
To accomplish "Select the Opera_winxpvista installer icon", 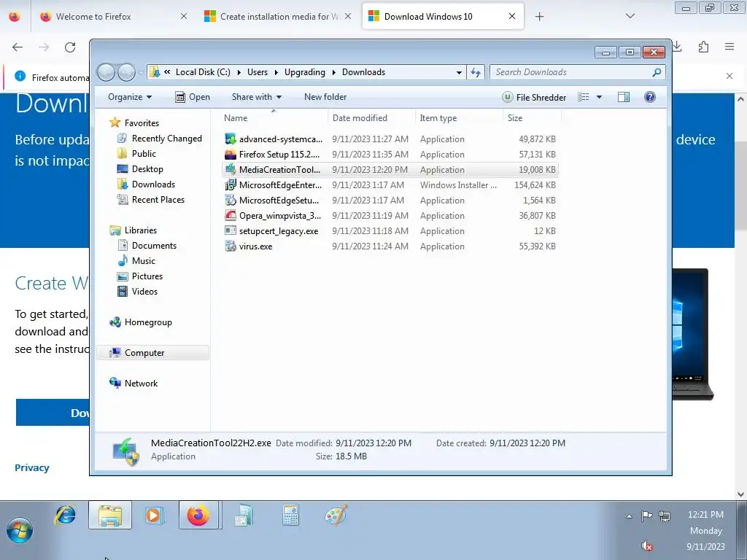I will coord(231,215).
